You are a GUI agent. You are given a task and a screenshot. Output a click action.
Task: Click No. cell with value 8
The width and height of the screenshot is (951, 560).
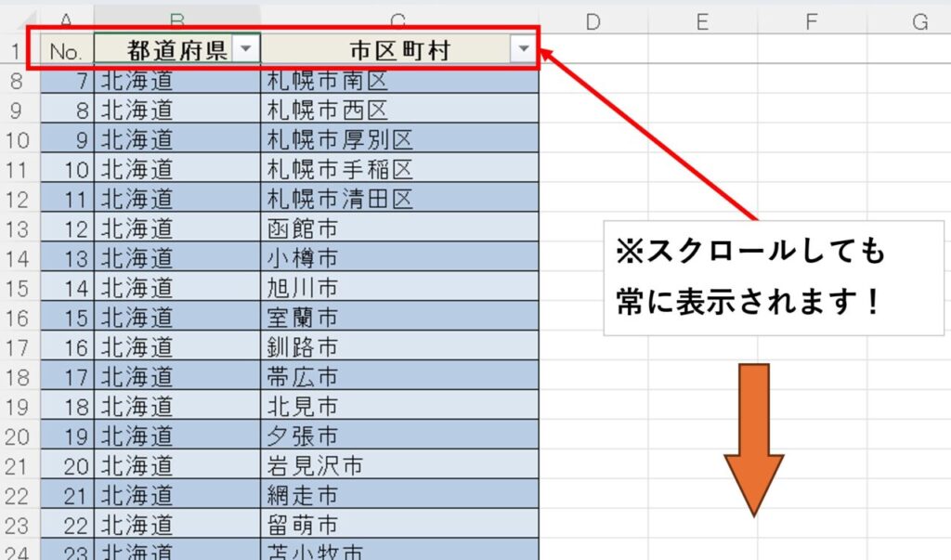tap(67, 110)
